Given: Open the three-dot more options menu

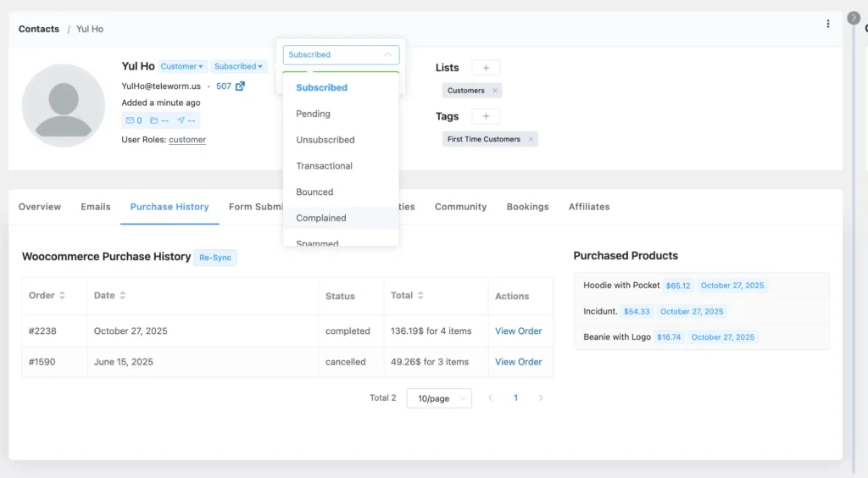Looking at the screenshot, I should (x=828, y=25).
